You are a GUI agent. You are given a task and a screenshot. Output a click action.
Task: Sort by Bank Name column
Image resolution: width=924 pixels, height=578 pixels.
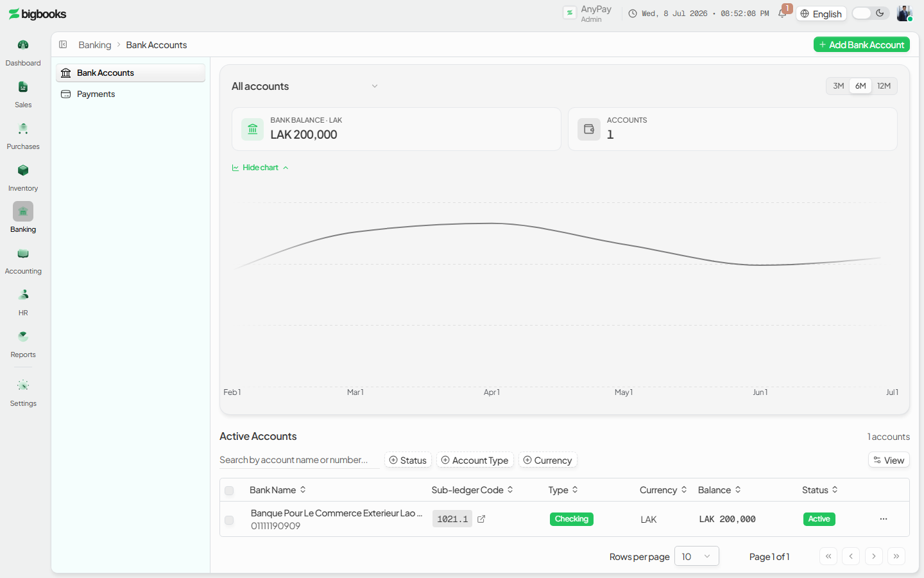(278, 490)
